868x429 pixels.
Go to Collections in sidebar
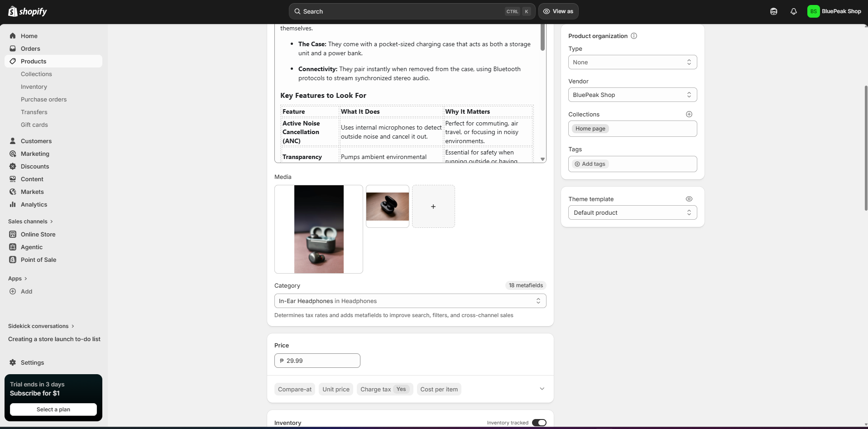[x=36, y=74]
